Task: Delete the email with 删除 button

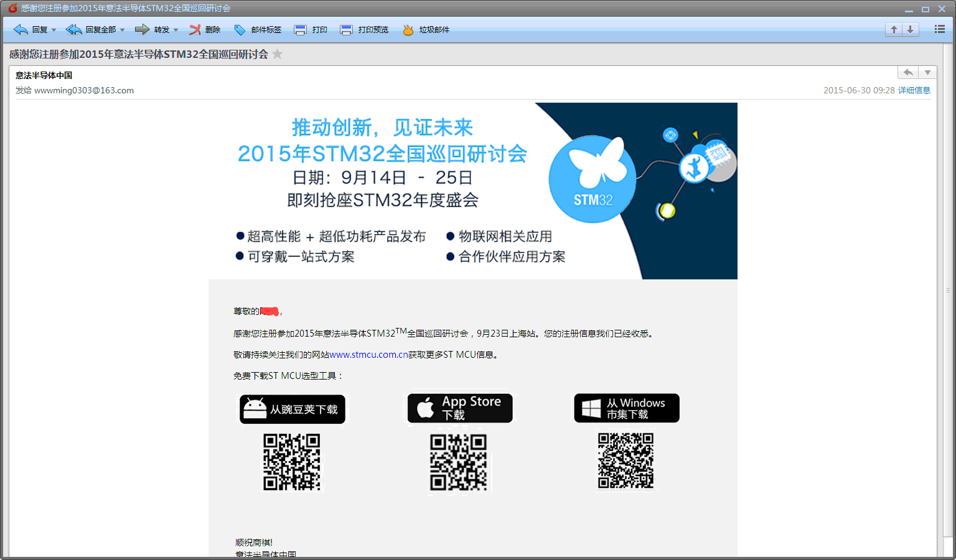Action: click(205, 30)
